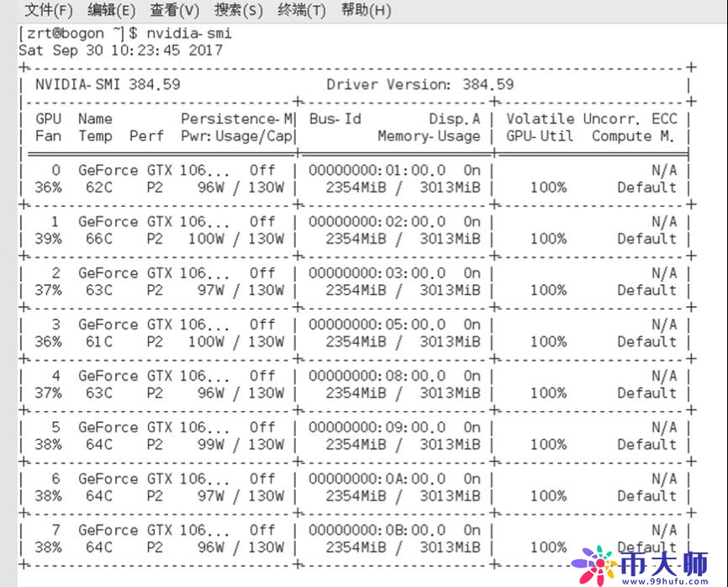Image resolution: width=728 pixels, height=587 pixels.
Task: Click GPU 2 name 'GeForce GTX 106...'
Action: coord(154,273)
